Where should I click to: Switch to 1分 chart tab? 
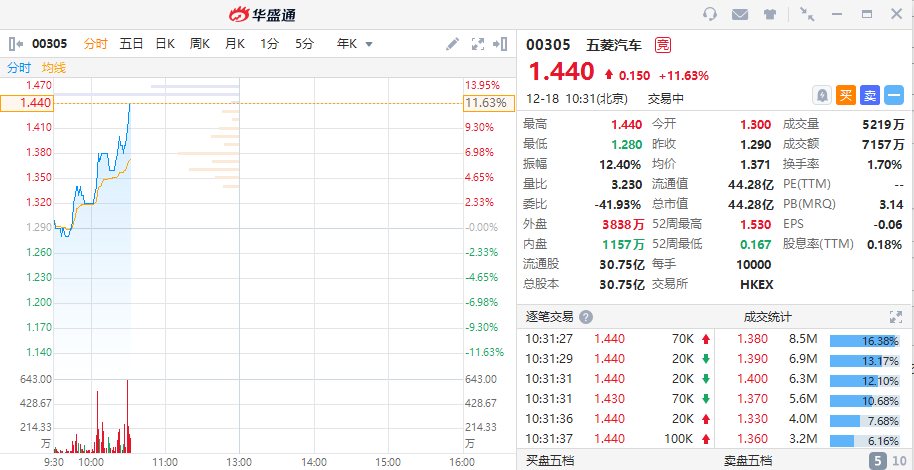point(269,44)
